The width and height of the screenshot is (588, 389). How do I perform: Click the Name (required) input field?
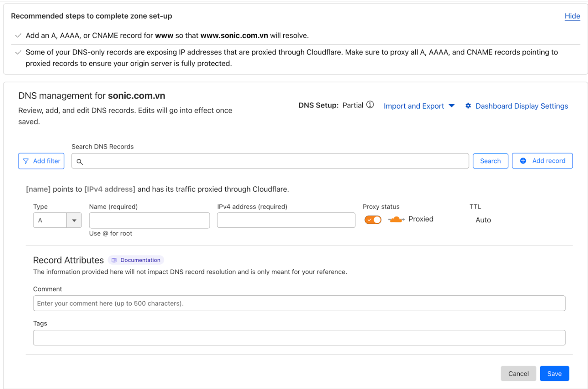(149, 220)
